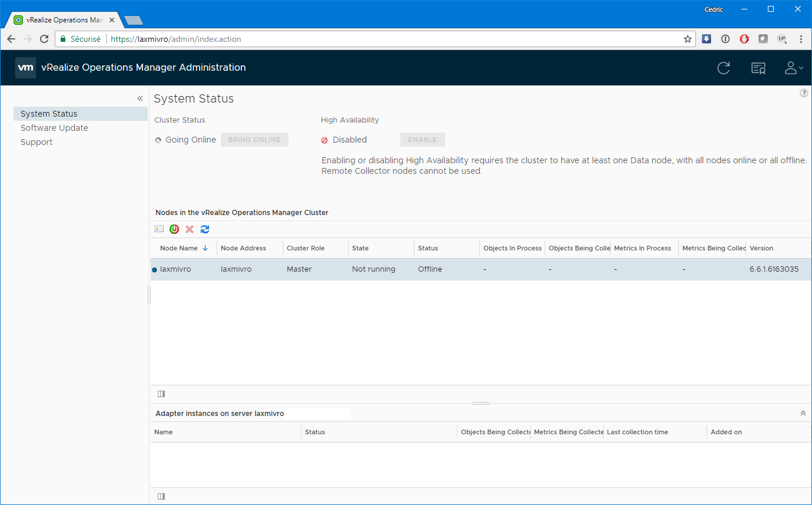The width and height of the screenshot is (812, 505).
Task: Click the red X remove node icon
Action: pos(190,229)
